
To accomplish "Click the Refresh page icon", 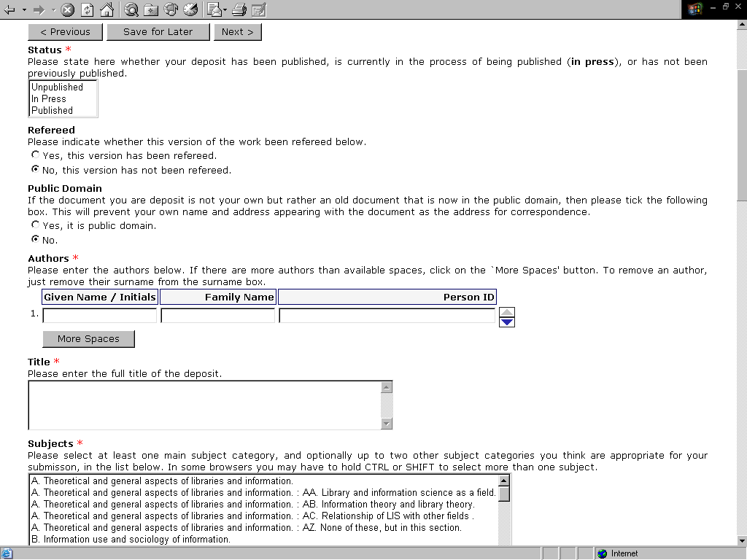I will pyautogui.click(x=87, y=9).
